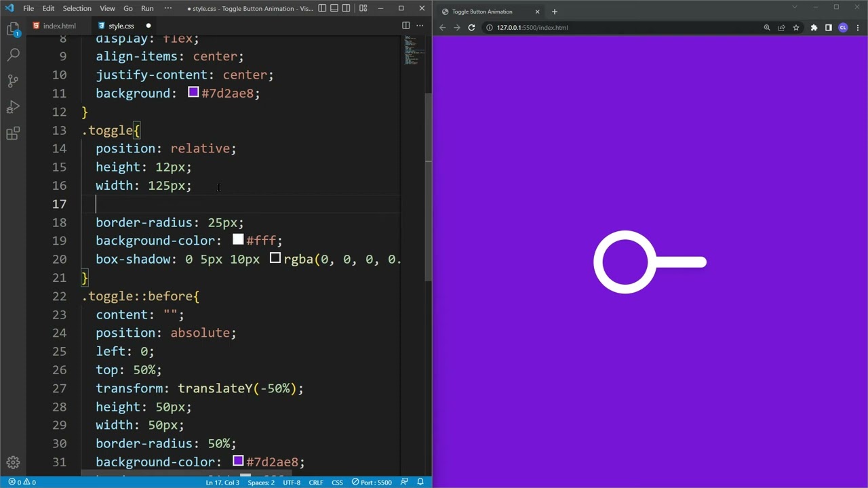Image resolution: width=868 pixels, height=488 pixels.
Task: Share this page icon in browser
Action: pyautogui.click(x=781, y=28)
